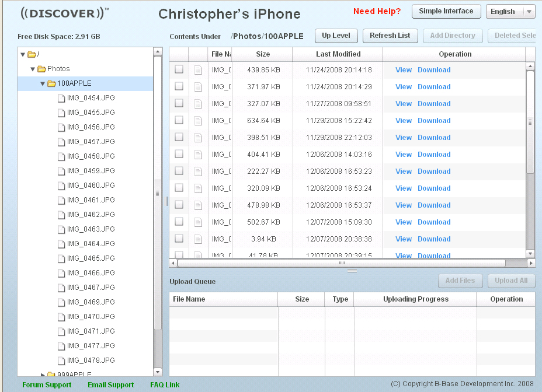
Task: Click the Photos folder icon
Action: click(x=42, y=69)
